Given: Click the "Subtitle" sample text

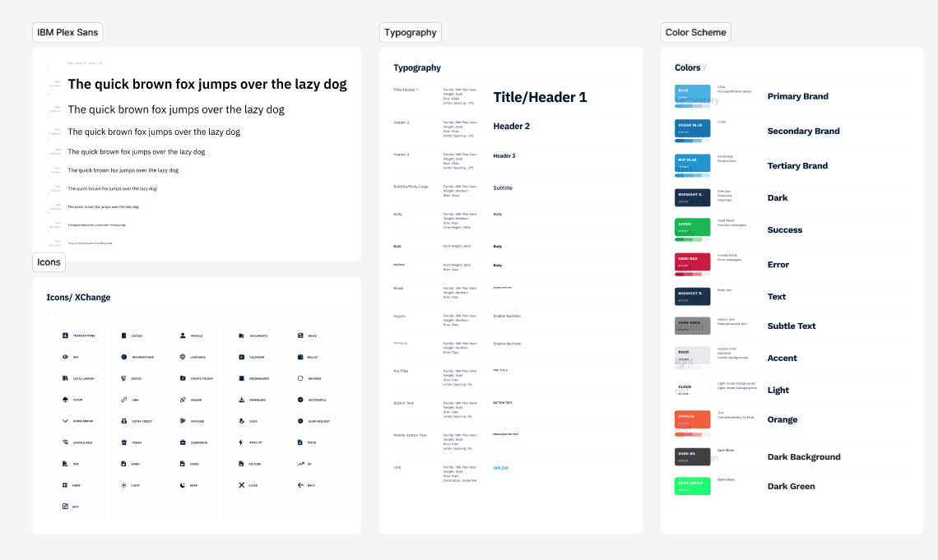Looking at the screenshot, I should [x=503, y=187].
